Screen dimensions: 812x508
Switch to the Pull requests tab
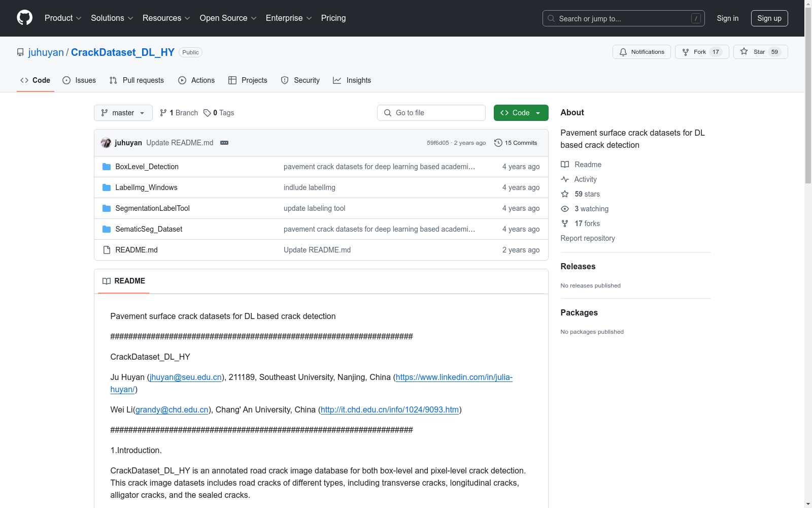137,80
